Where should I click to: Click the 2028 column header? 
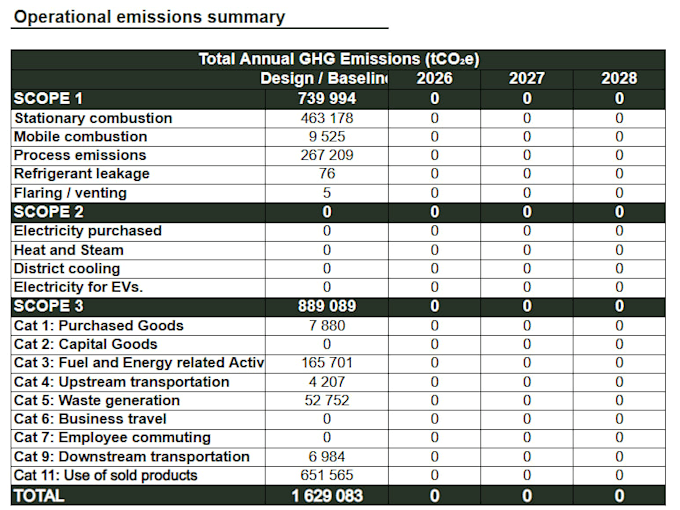[x=619, y=78]
